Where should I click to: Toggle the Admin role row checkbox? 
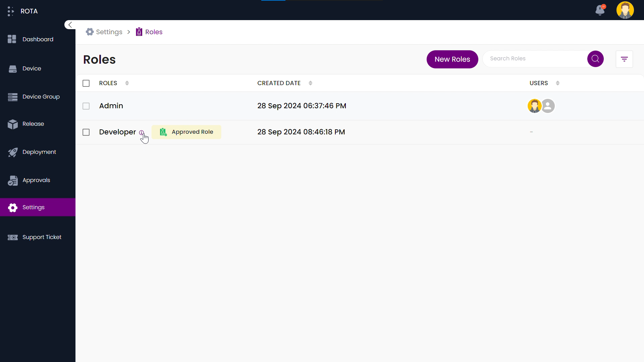coord(86,106)
